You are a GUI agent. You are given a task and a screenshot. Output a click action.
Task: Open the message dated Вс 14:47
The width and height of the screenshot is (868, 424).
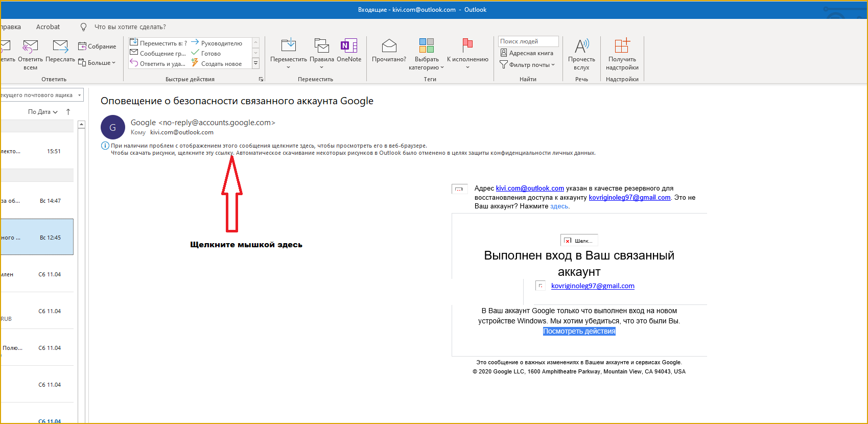tap(37, 201)
